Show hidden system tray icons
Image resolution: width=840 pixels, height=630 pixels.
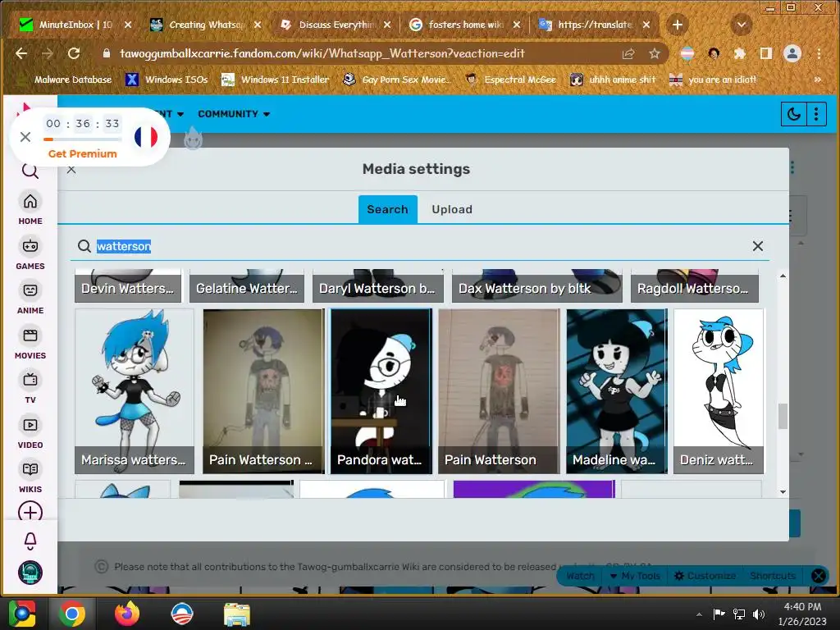click(x=699, y=614)
